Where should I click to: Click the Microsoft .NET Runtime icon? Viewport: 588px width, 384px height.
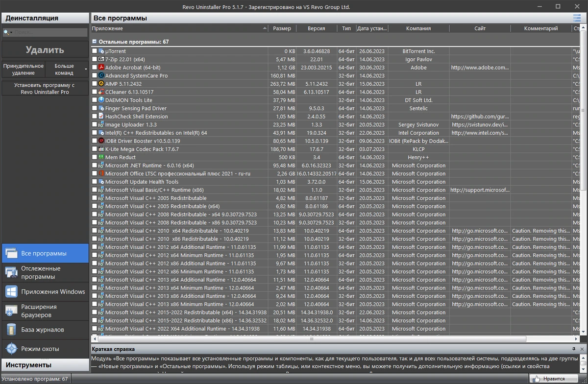point(101,166)
